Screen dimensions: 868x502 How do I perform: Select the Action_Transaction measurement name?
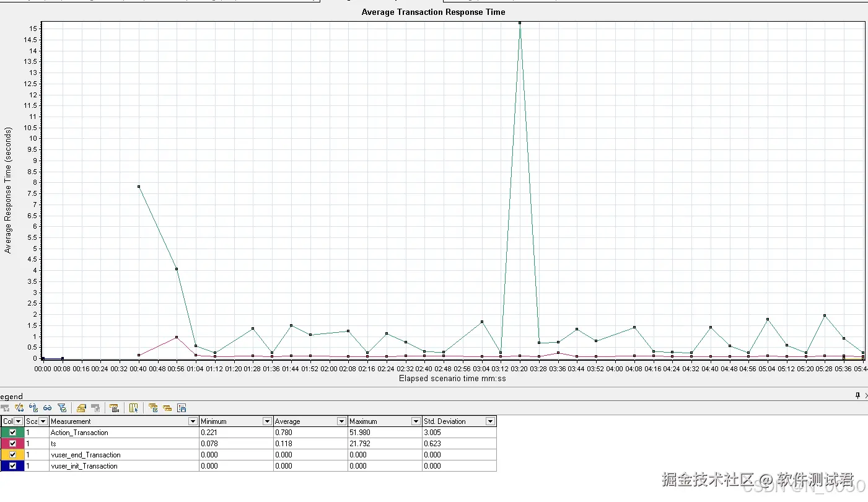tap(79, 433)
